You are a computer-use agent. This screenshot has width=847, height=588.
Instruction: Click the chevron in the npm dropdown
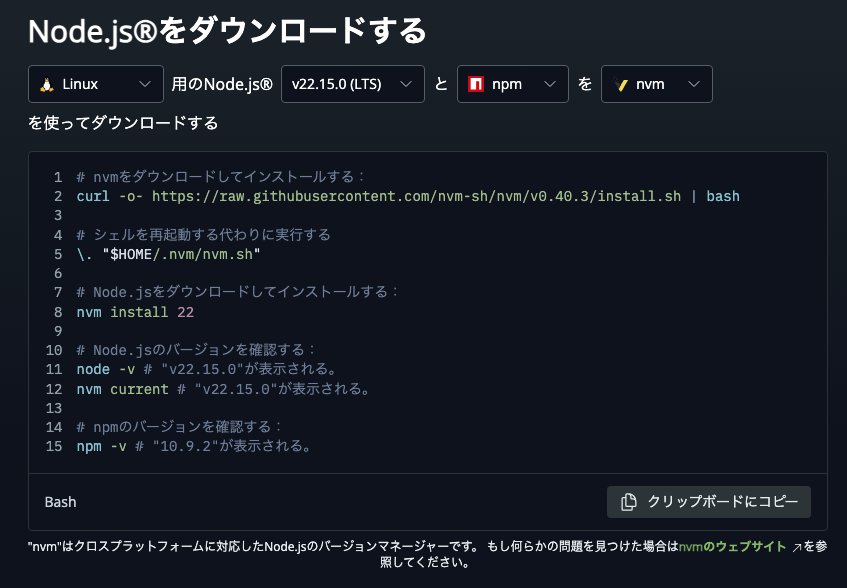pos(549,84)
